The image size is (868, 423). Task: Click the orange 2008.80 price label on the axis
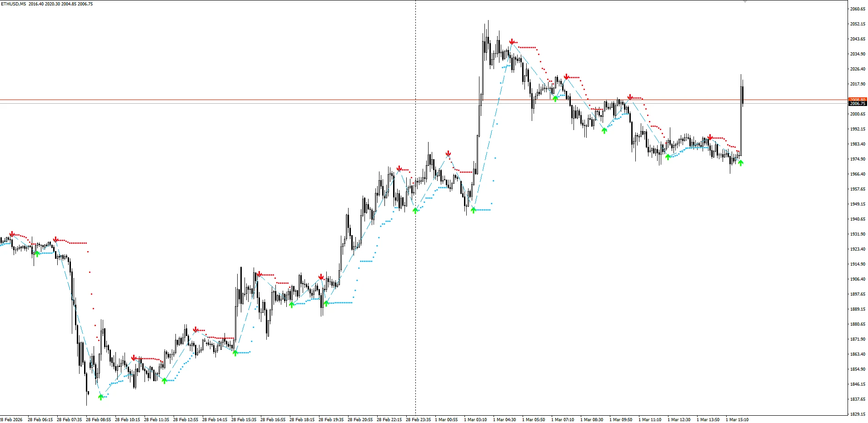point(858,100)
